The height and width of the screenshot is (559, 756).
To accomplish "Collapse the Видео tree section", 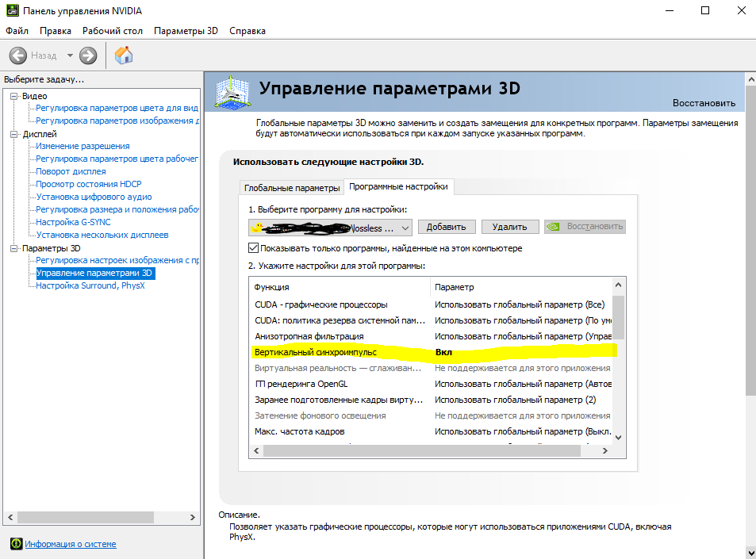I will click(14, 97).
